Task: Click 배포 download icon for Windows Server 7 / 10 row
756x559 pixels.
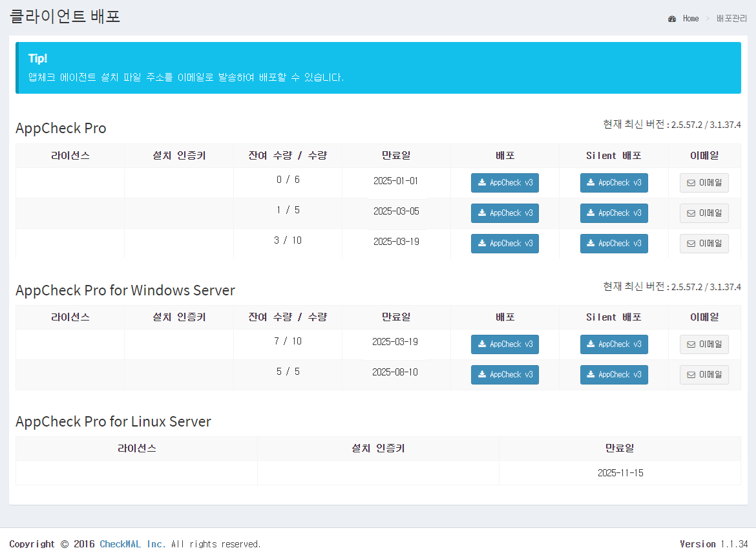Action: pyautogui.click(x=482, y=344)
